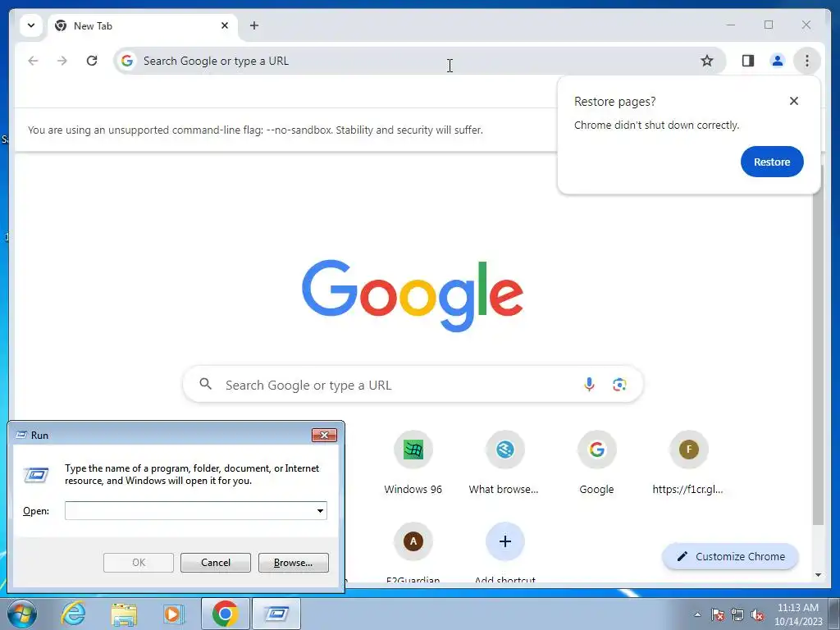Open the Chrome tab search dropdown

(x=31, y=25)
